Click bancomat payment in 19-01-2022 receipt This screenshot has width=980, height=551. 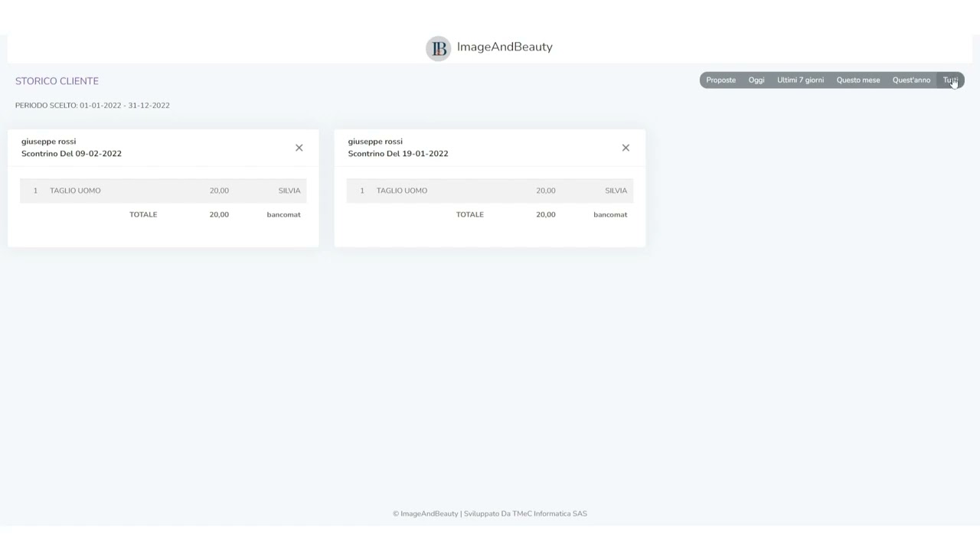[x=610, y=215]
